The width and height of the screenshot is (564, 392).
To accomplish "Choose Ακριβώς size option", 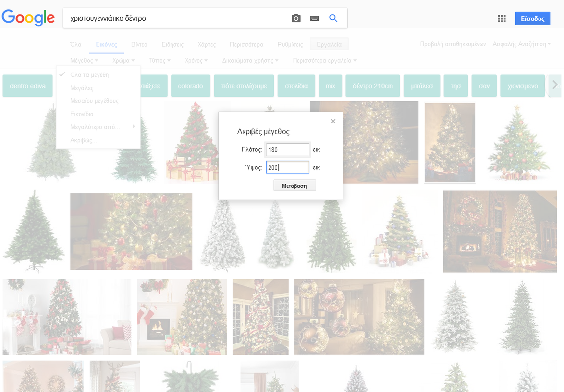I will [x=98, y=140].
